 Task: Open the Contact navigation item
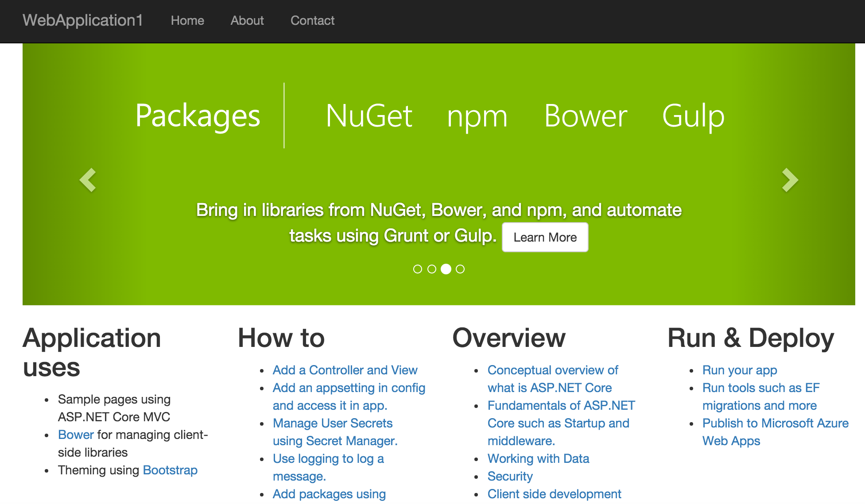coord(312,21)
